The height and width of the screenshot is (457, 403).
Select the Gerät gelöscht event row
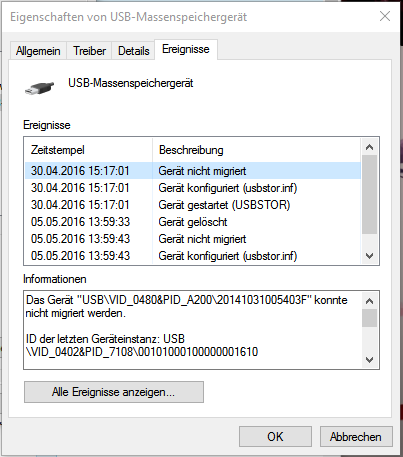point(193,222)
